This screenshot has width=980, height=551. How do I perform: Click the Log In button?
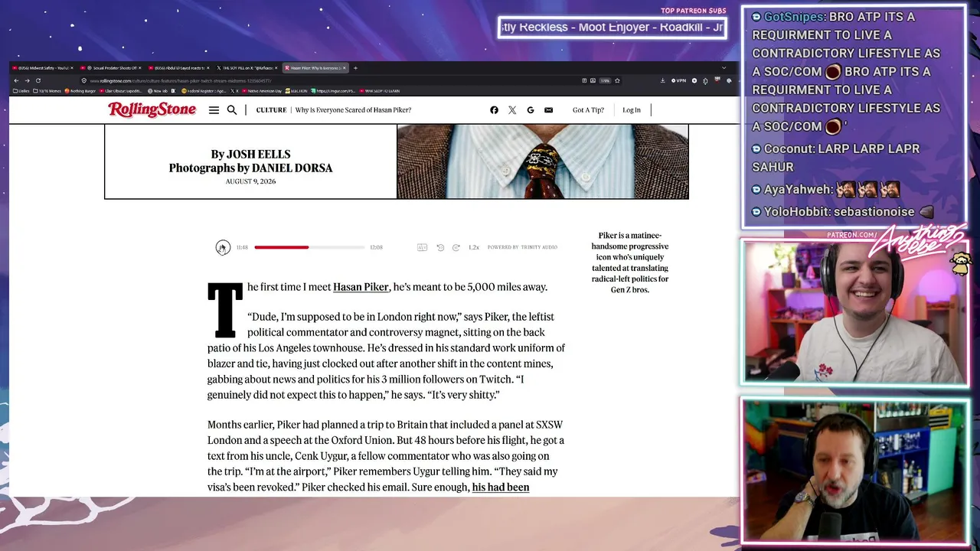[x=632, y=110]
